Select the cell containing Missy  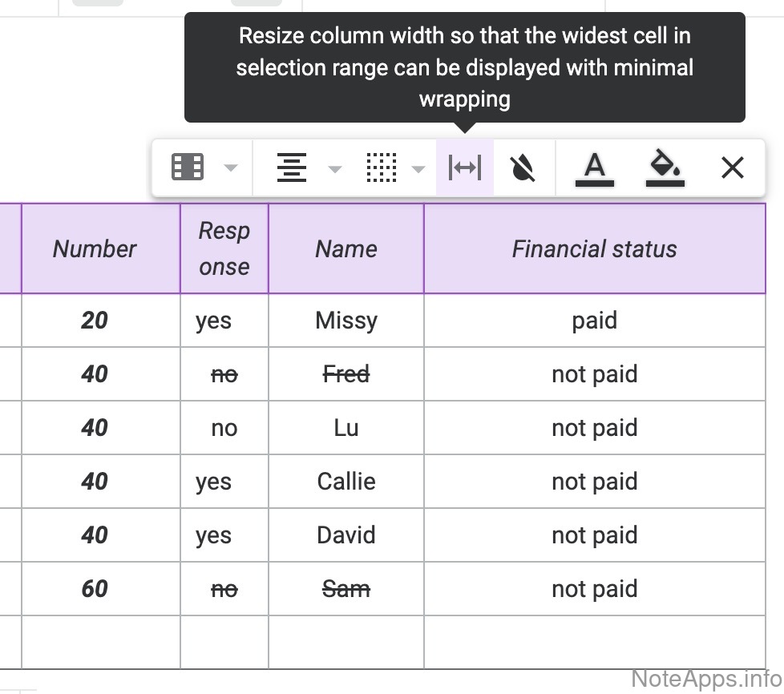tap(346, 321)
